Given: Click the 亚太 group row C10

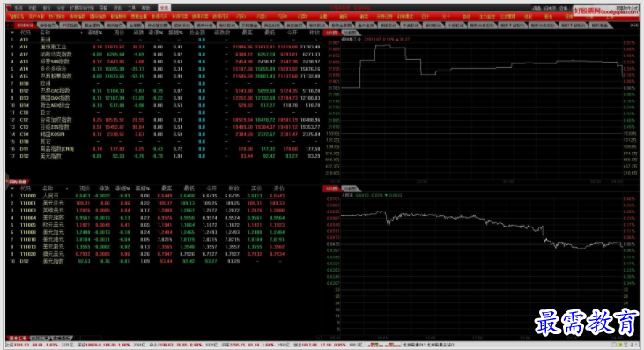Looking at the screenshot, I should click(164, 112).
